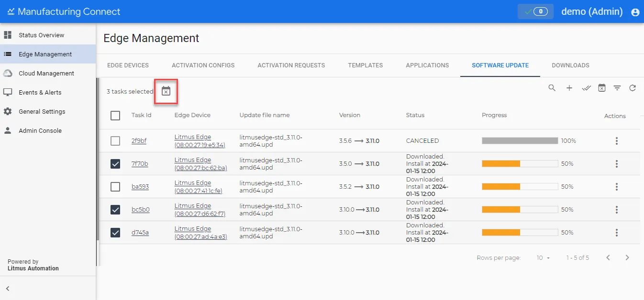The height and width of the screenshot is (300, 644).
Task: Open task ID link bc5b0
Action: 141,210
